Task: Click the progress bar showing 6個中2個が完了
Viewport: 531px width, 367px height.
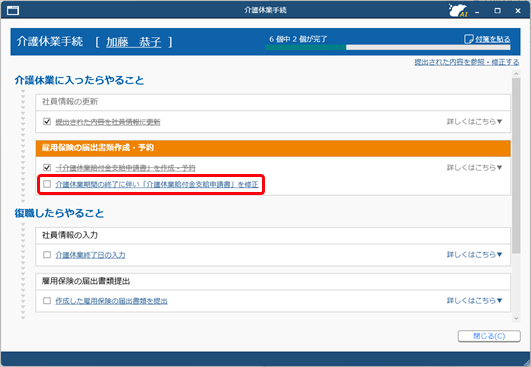Action: tap(388, 47)
